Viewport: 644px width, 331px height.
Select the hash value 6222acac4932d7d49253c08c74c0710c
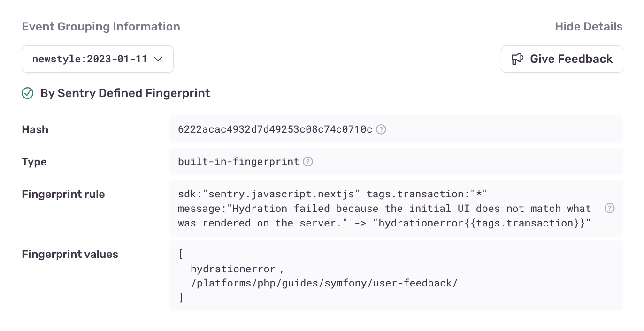pyautogui.click(x=275, y=129)
